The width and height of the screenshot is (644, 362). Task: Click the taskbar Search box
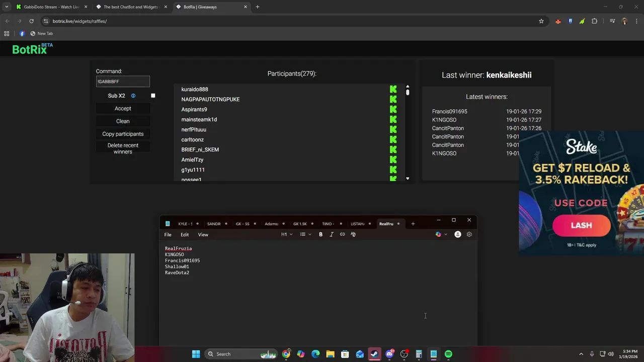[242, 354]
